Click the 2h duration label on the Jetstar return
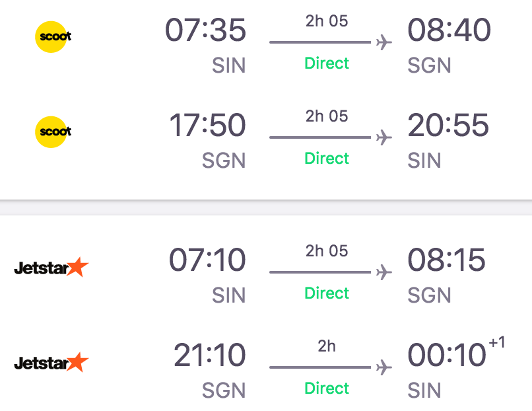Image resolution: width=532 pixels, height=411 pixels. click(327, 346)
